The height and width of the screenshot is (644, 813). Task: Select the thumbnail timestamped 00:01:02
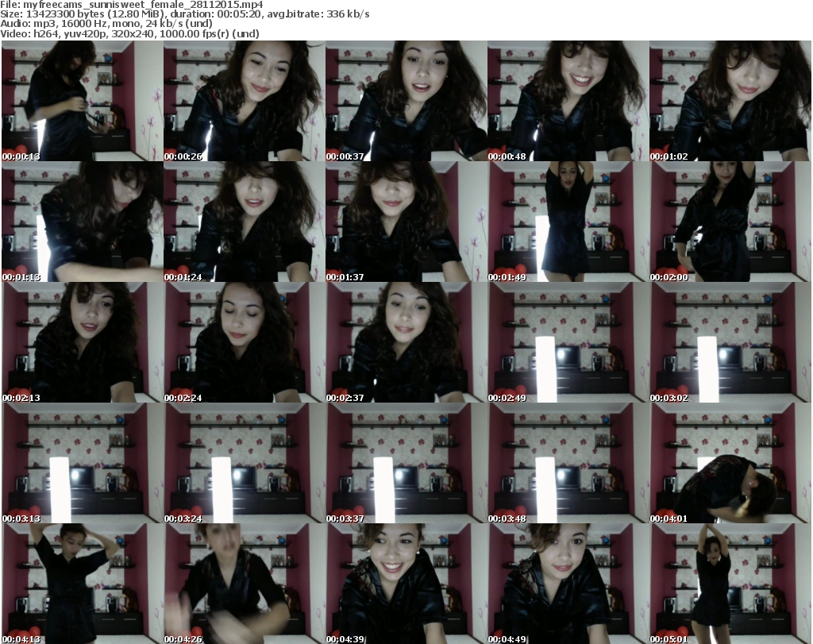click(730, 101)
